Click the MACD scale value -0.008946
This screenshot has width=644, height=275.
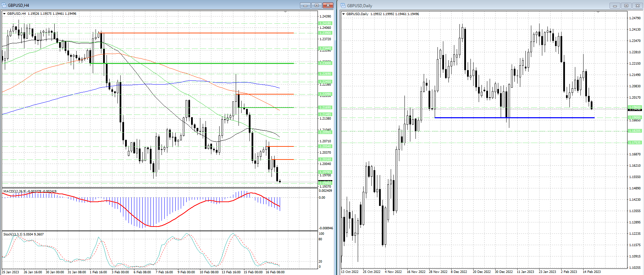pyautogui.click(x=326, y=228)
